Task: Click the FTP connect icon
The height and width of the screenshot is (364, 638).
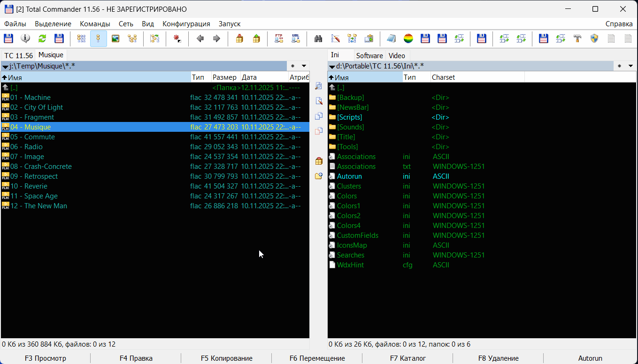Action: pyautogui.click(x=279, y=38)
